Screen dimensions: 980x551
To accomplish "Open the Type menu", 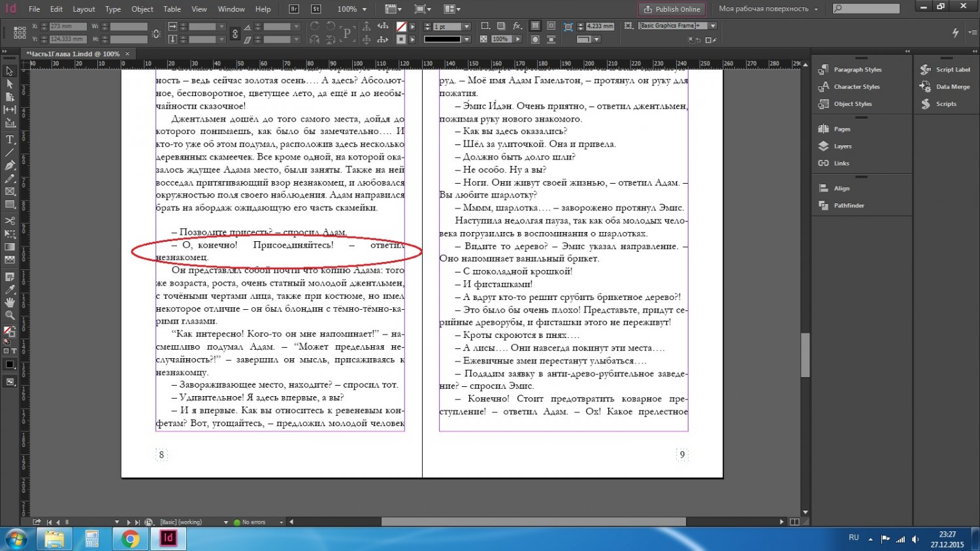I will pyautogui.click(x=113, y=9).
